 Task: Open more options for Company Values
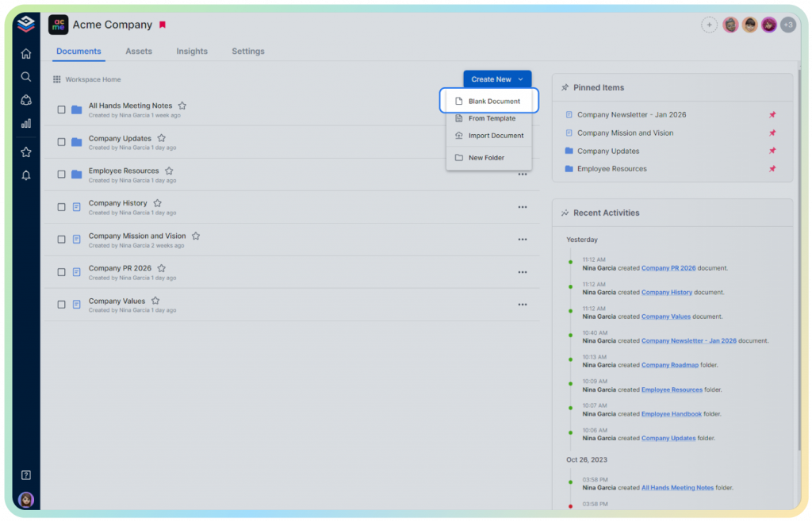(523, 305)
